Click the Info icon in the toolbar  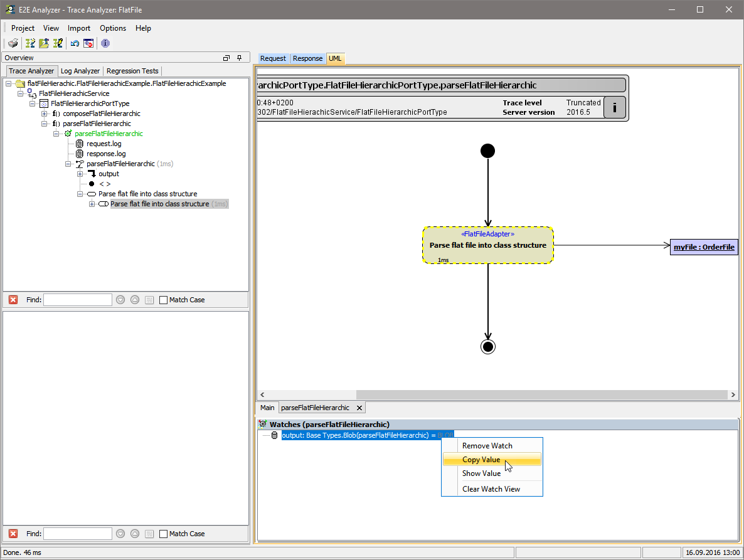(104, 43)
